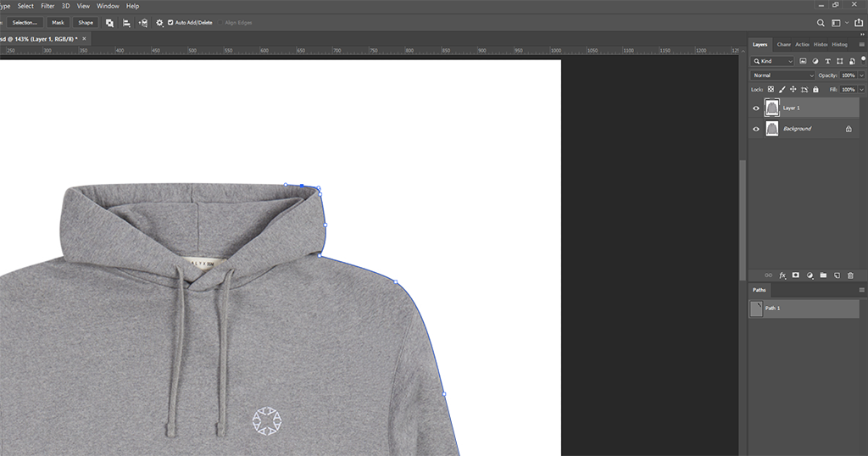Close the document tab
Viewport: 868px width, 456px height.
point(84,39)
